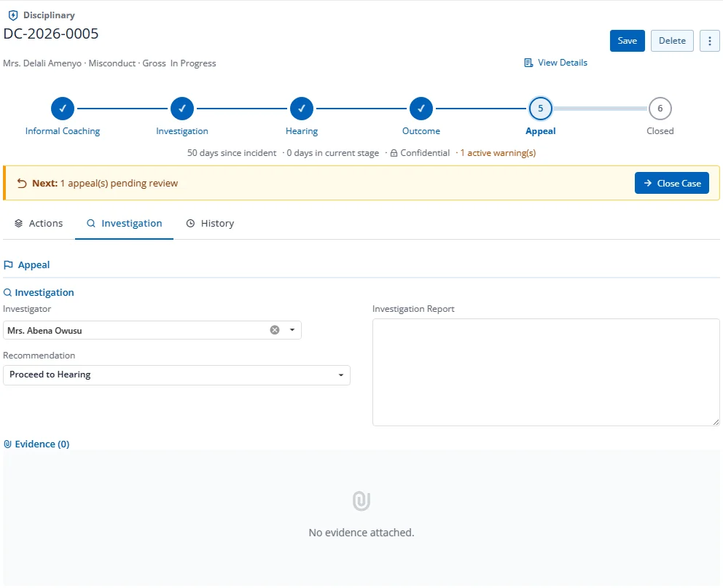Click the Informal Coaching completed step circle
Screen dimensions: 723x588
63,109
